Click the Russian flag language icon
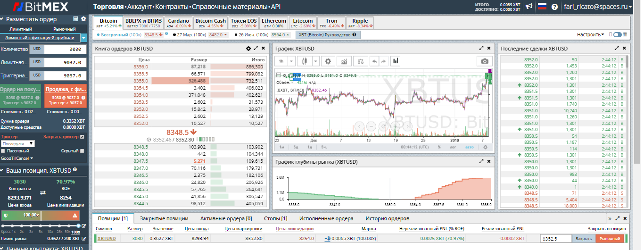The width and height of the screenshot is (644, 250). [x=542, y=7]
